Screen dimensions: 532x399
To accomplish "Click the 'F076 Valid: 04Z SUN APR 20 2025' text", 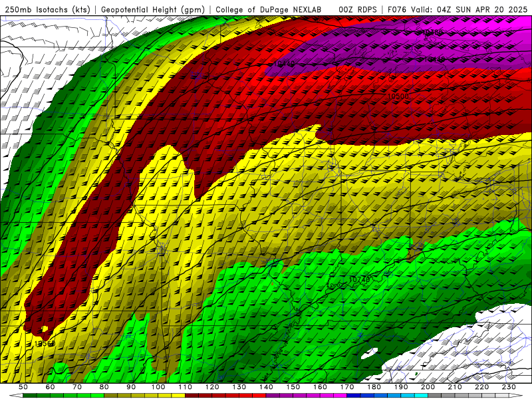I will point(458,10).
